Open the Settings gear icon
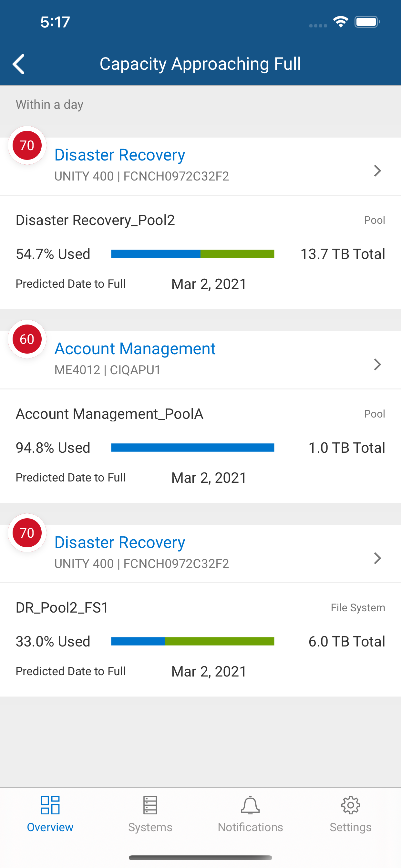Image resolution: width=401 pixels, height=868 pixels. click(350, 805)
